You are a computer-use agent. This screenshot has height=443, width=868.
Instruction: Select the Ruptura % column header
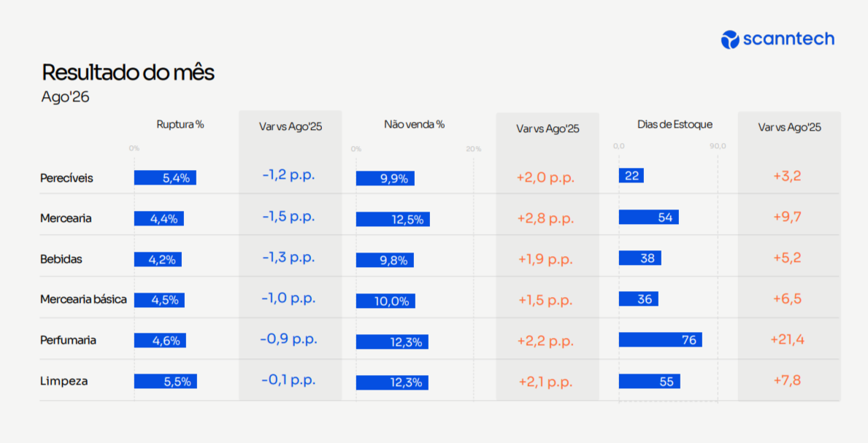[x=180, y=125]
